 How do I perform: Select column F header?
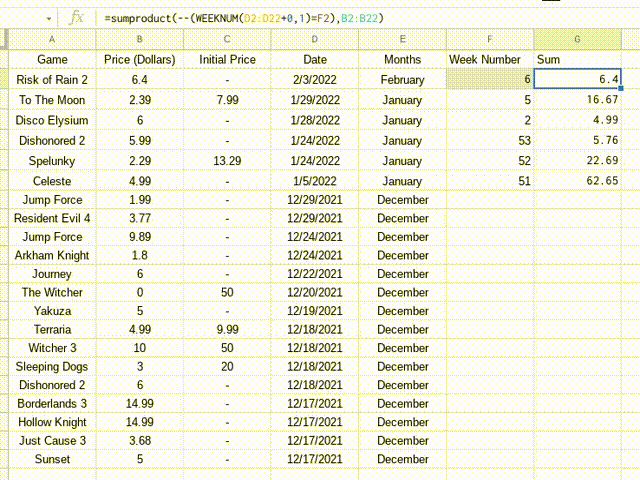490,39
